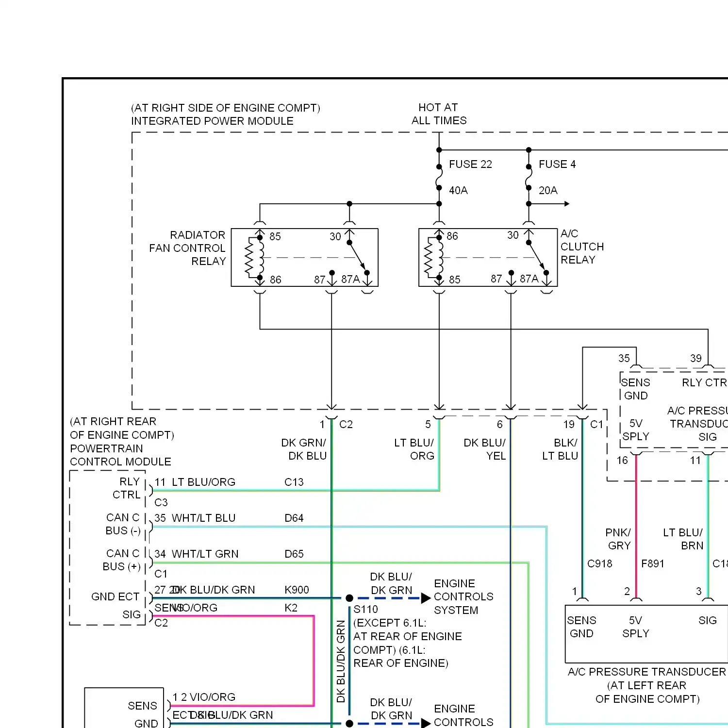Click the CAN C BUS (-) label
Viewport: 728px width, 728px height.
[x=123, y=524]
